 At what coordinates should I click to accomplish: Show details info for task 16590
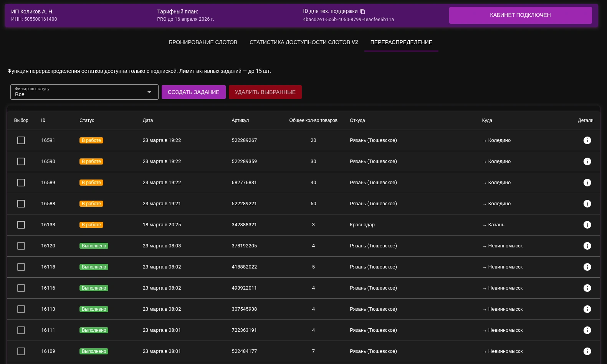pos(587,161)
